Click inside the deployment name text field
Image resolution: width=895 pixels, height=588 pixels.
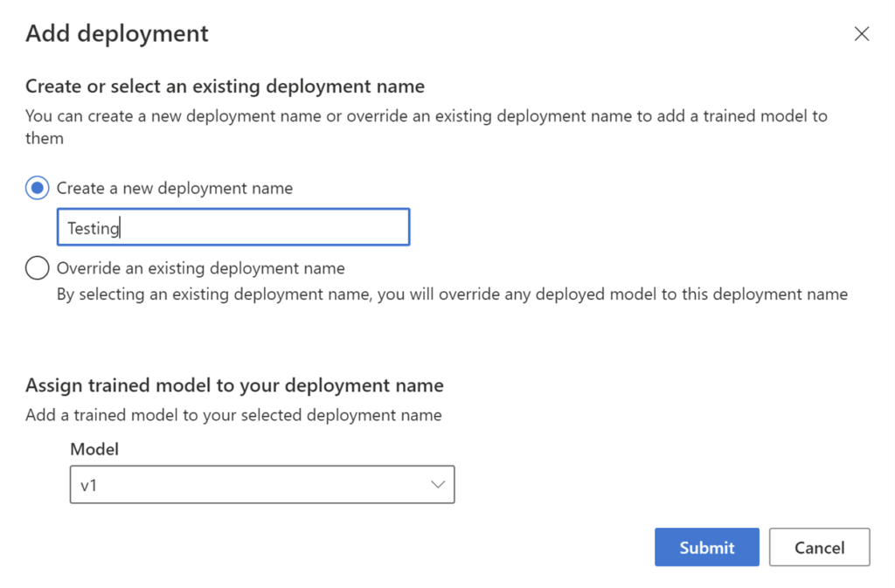(x=233, y=226)
